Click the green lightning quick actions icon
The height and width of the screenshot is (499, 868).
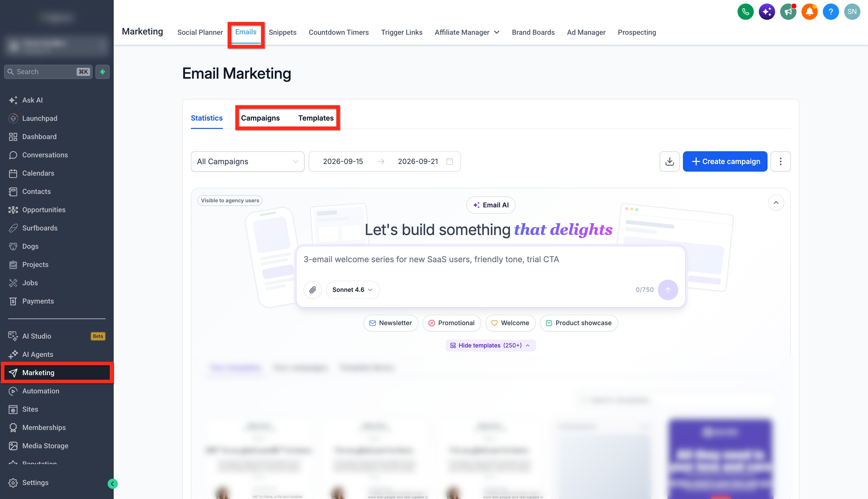pos(103,72)
